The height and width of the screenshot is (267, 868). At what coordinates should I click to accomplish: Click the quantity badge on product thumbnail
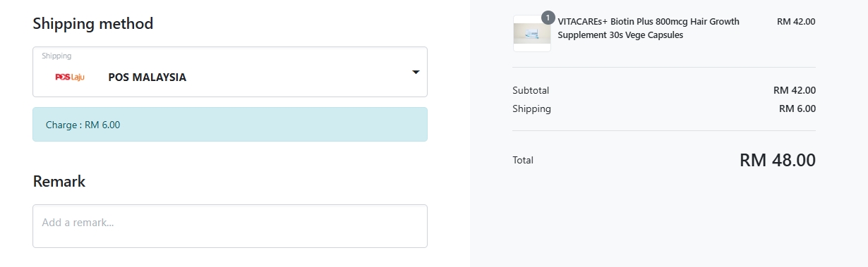pyautogui.click(x=548, y=18)
